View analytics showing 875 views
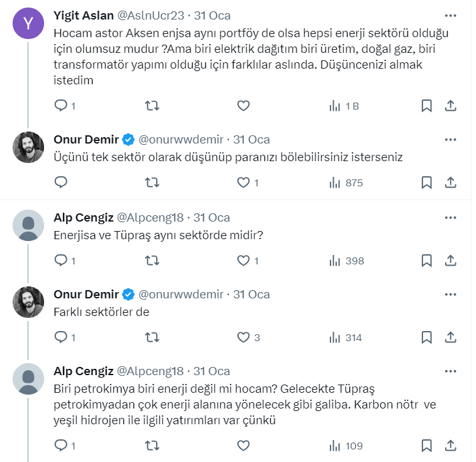The image size is (476, 462). pos(346,183)
